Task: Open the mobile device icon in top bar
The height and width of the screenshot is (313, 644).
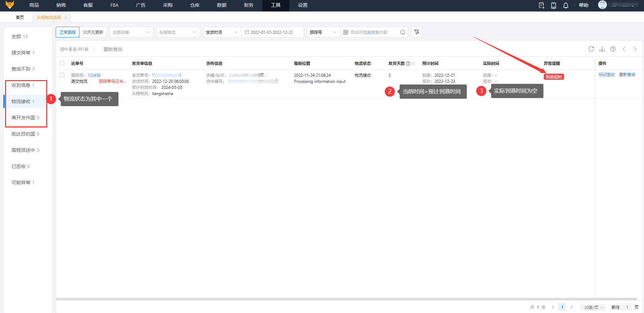Action: tap(554, 5)
